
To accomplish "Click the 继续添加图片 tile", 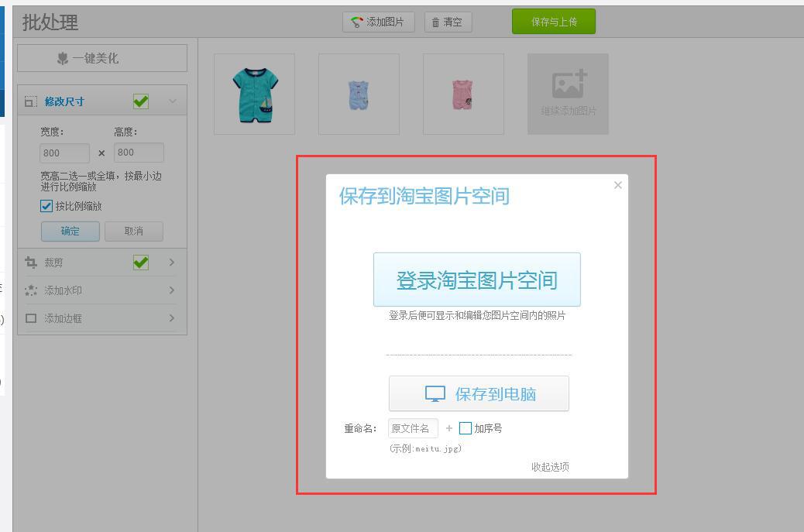I will click(x=568, y=94).
